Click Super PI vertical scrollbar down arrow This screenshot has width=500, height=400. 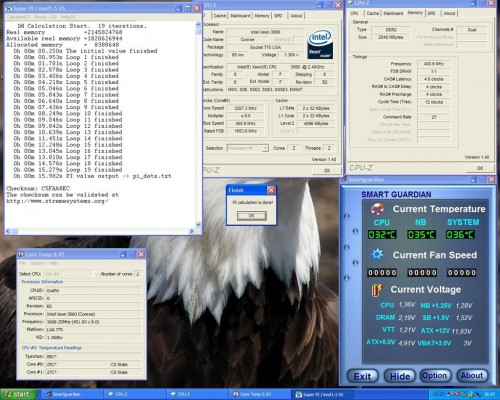pos(198,224)
